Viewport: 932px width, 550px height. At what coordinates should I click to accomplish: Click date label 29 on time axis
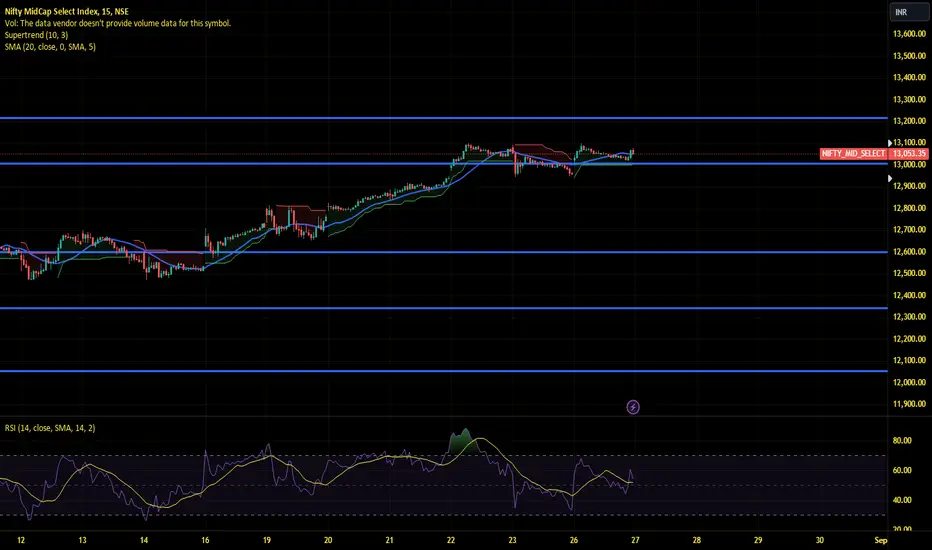(x=758, y=540)
